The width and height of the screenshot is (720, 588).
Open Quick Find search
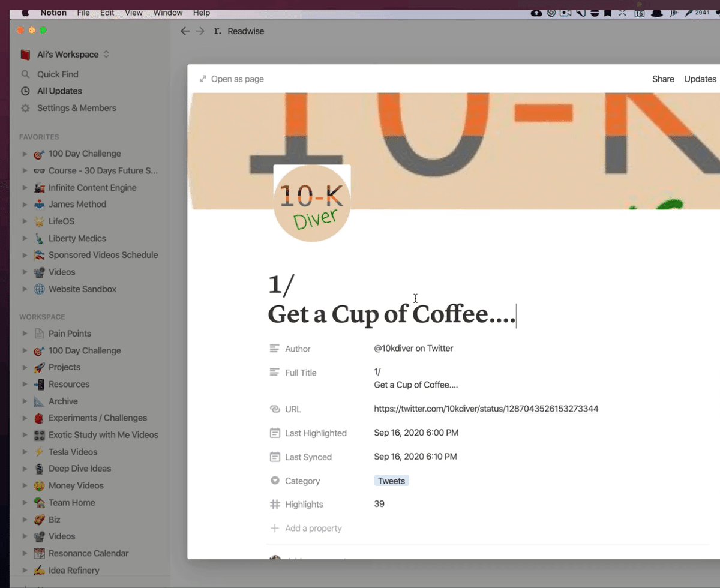[x=58, y=74]
